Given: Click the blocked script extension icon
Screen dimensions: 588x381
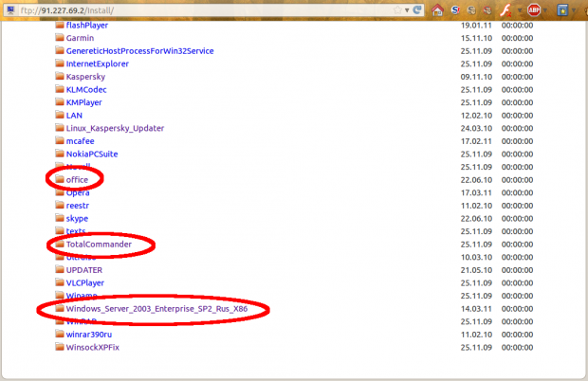Looking at the screenshot, I should click(487, 10).
